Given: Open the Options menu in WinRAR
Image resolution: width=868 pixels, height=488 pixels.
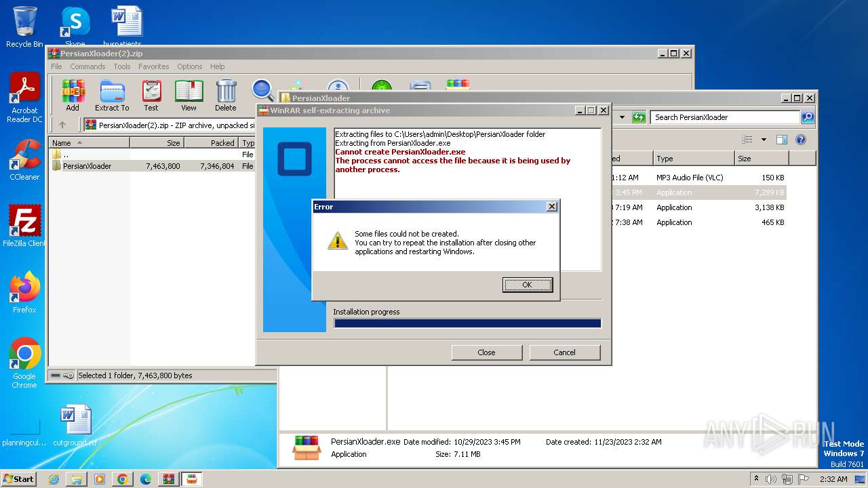Looking at the screenshot, I should (x=190, y=66).
